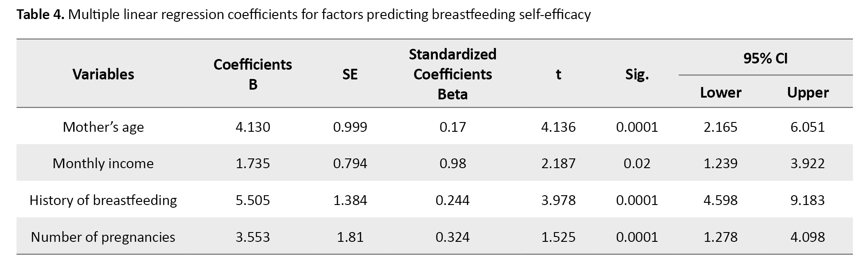This screenshot has width=868, height=272.
Task: Select the Lower sub-header
Action: (x=720, y=92)
